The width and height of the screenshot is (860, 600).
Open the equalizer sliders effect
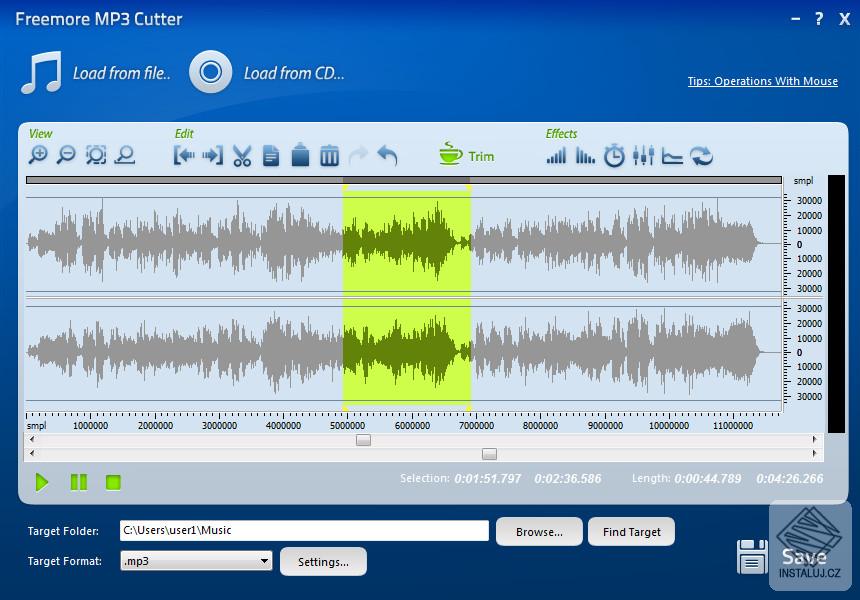643,156
